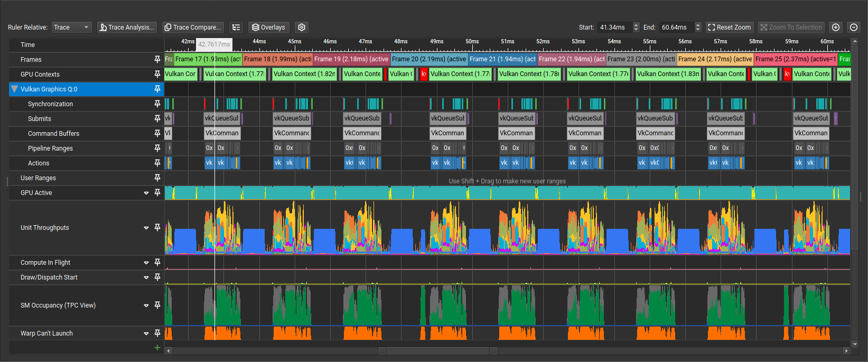This screenshot has height=362, width=868.
Task: Pin the Frames row
Action: click(157, 60)
